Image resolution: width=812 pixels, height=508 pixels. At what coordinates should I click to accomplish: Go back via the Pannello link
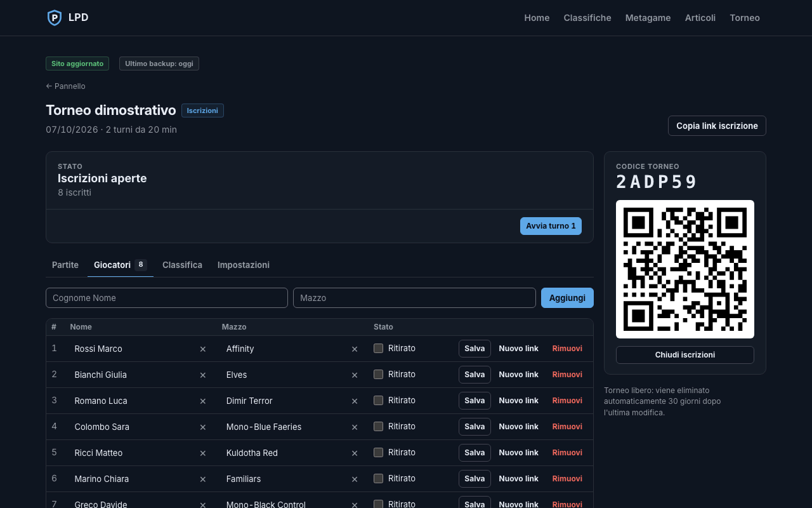pos(65,86)
